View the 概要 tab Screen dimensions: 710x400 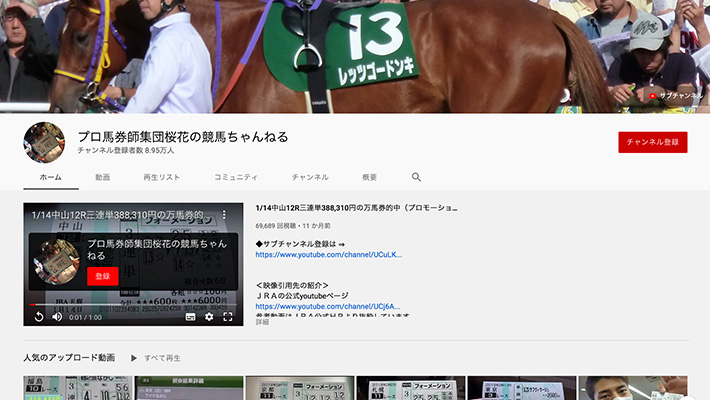click(369, 177)
